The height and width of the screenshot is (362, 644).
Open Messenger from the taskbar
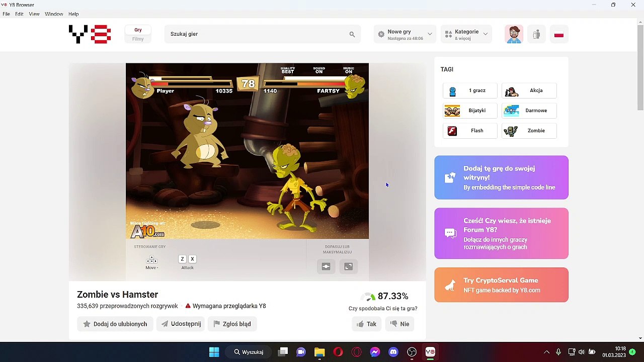tap(375, 352)
